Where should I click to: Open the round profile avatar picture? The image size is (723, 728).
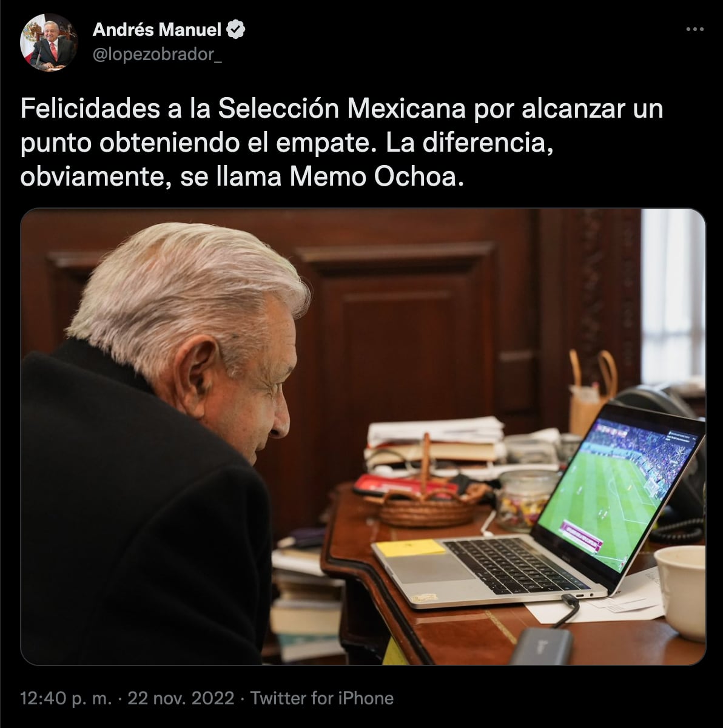point(49,42)
